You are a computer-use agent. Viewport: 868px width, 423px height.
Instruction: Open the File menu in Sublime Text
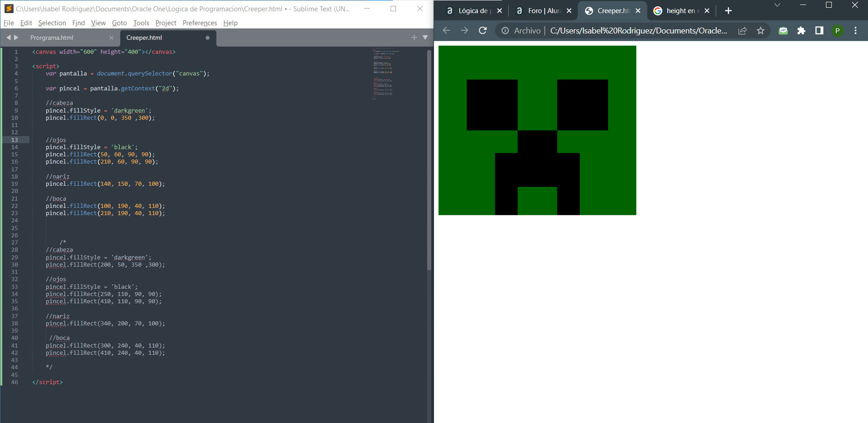coord(9,23)
